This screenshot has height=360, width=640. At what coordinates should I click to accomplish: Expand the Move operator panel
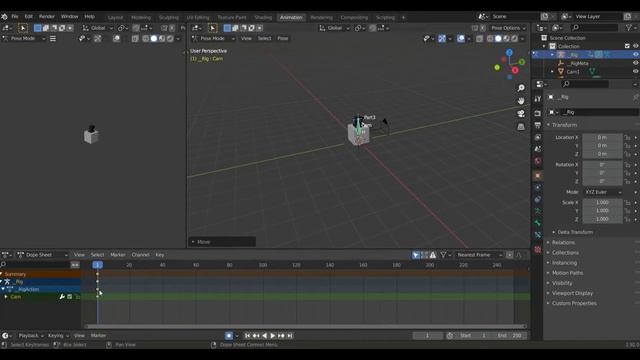222,242
